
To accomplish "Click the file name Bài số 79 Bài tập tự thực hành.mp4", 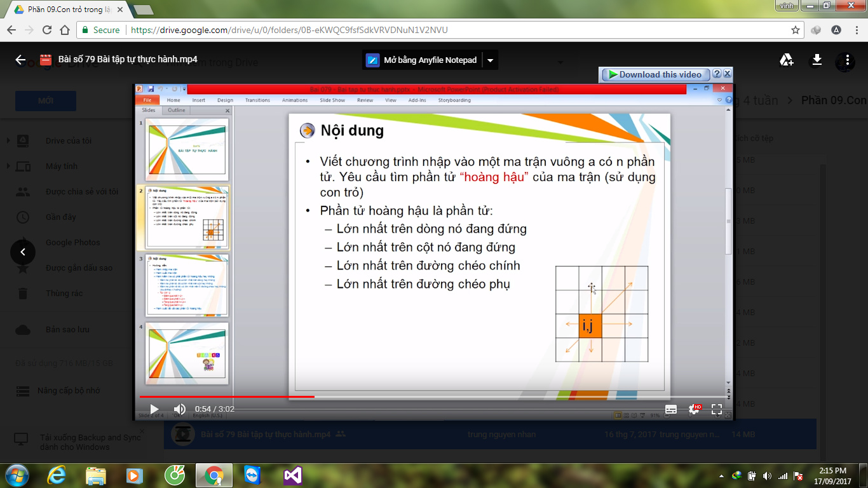I will pos(128,60).
